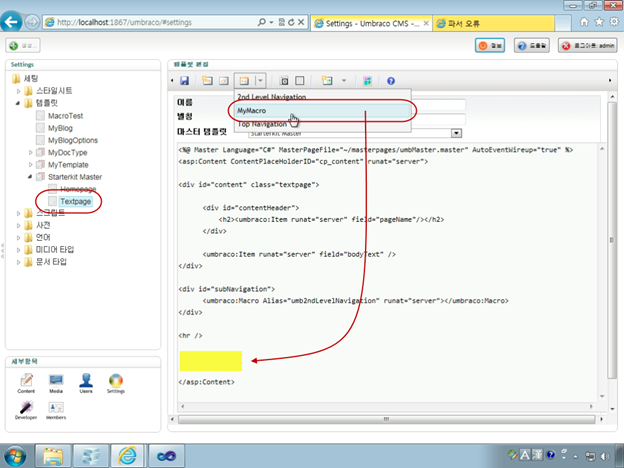Image resolution: width=624 pixels, height=468 pixels.
Task: Click the orange icon button at the top right
Action: (490, 46)
